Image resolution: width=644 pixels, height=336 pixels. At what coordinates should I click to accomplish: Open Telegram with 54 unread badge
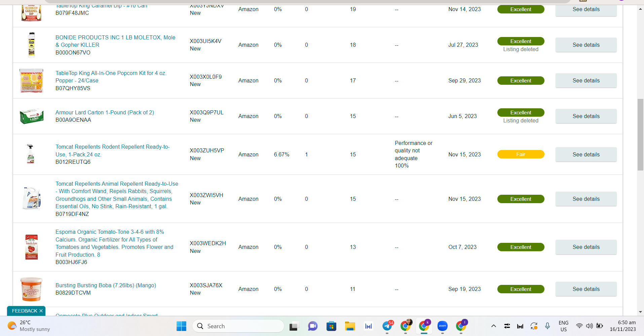[387, 326]
